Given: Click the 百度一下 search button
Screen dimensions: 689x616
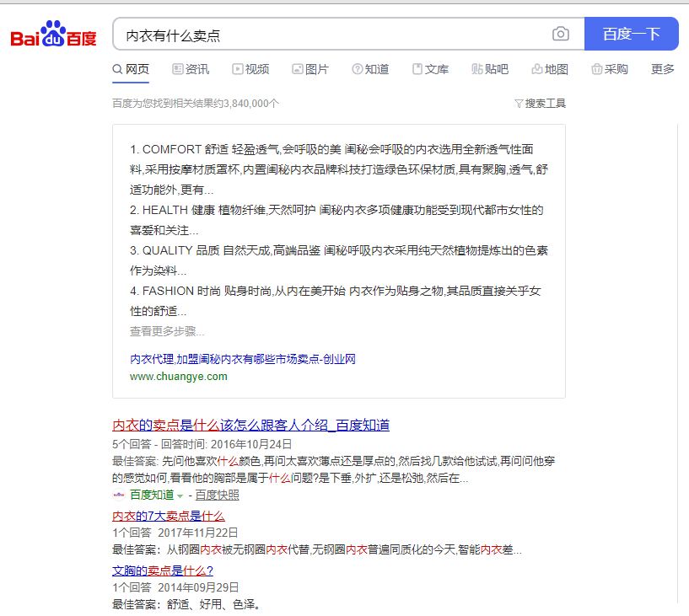Looking at the screenshot, I should [632, 34].
